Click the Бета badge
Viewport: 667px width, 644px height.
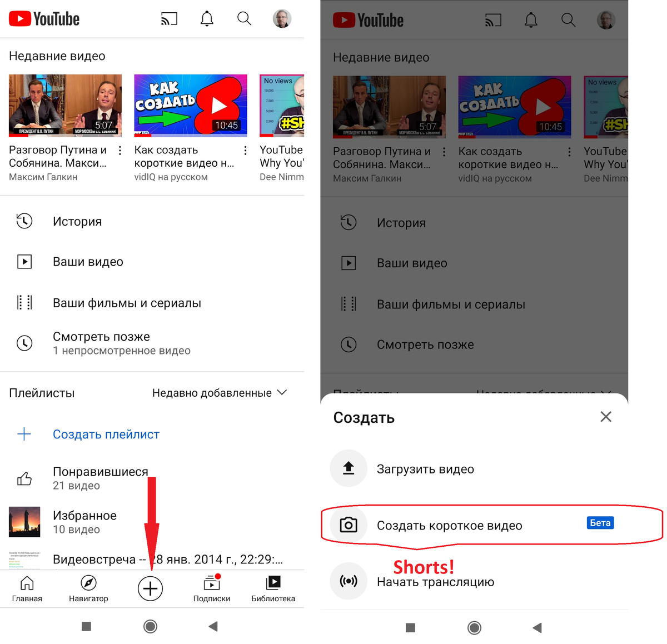[600, 523]
